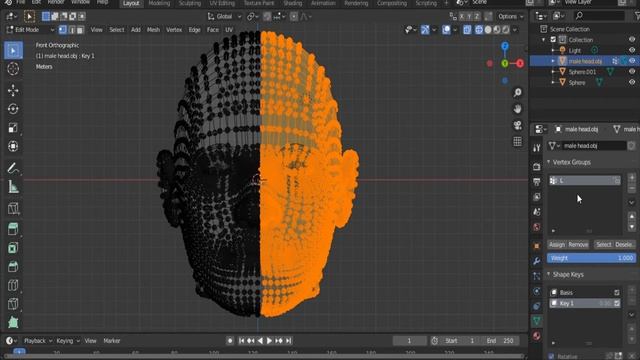Select the Cursor tool
The image size is (640, 360).
click(13, 69)
